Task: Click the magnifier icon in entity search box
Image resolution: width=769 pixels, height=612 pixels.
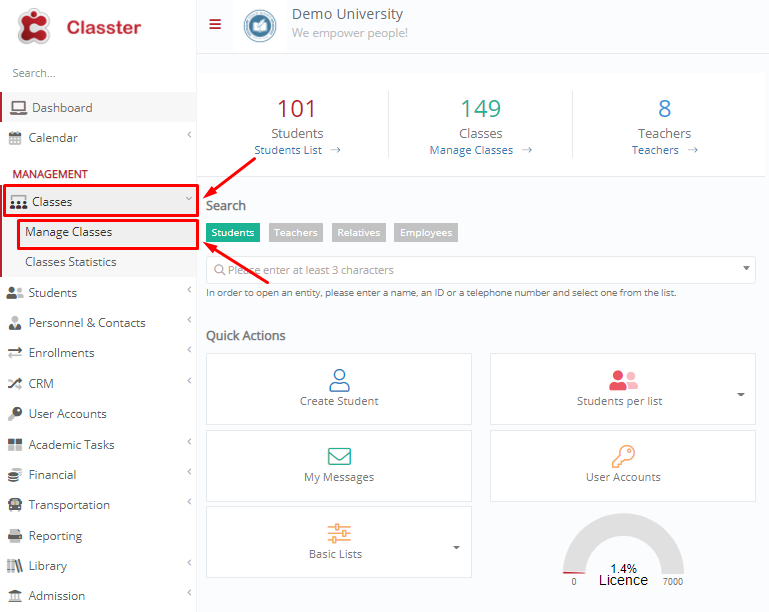Action: click(x=219, y=270)
